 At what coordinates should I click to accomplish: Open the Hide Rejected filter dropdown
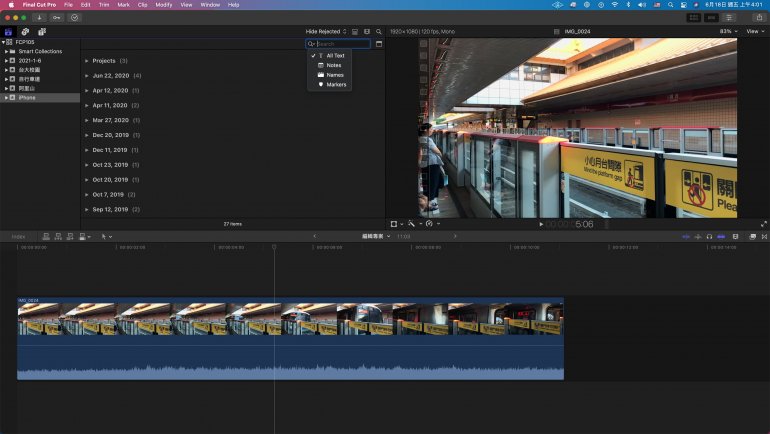tap(325, 32)
